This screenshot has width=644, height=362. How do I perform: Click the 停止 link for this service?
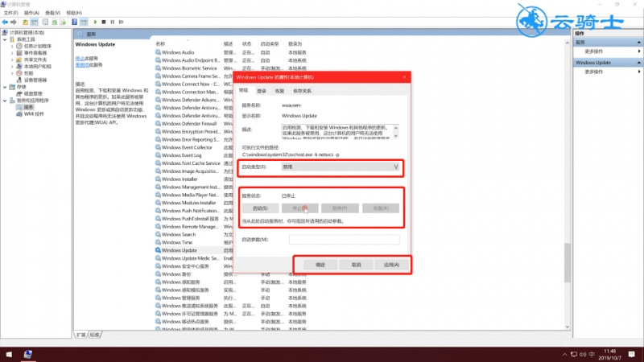coord(80,58)
